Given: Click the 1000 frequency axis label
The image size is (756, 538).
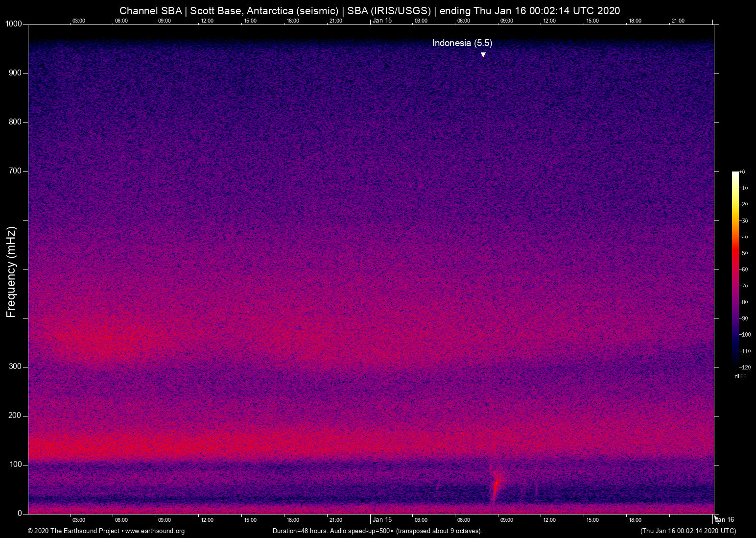Looking at the screenshot, I should click(14, 24).
